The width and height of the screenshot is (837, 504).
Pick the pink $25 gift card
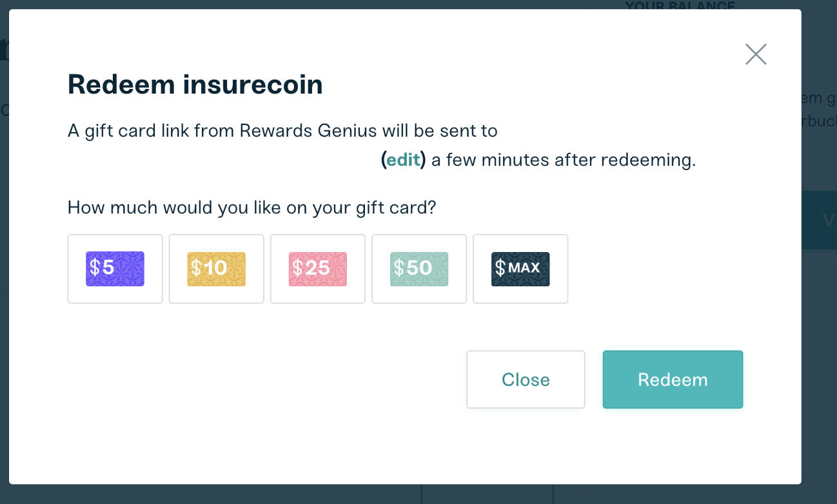tap(317, 269)
